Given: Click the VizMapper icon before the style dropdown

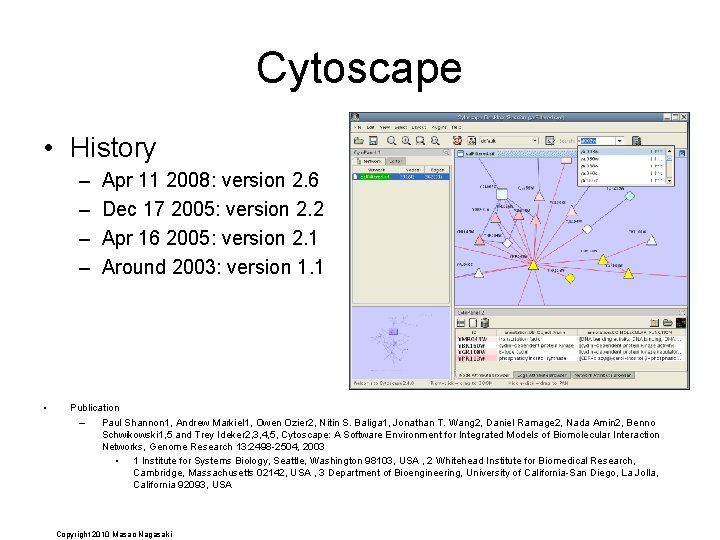Looking at the screenshot, I should [x=472, y=141].
